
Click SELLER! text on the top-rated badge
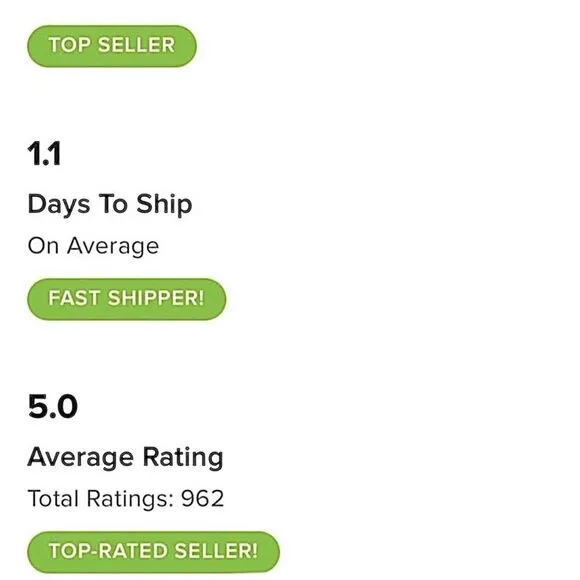click(216, 551)
